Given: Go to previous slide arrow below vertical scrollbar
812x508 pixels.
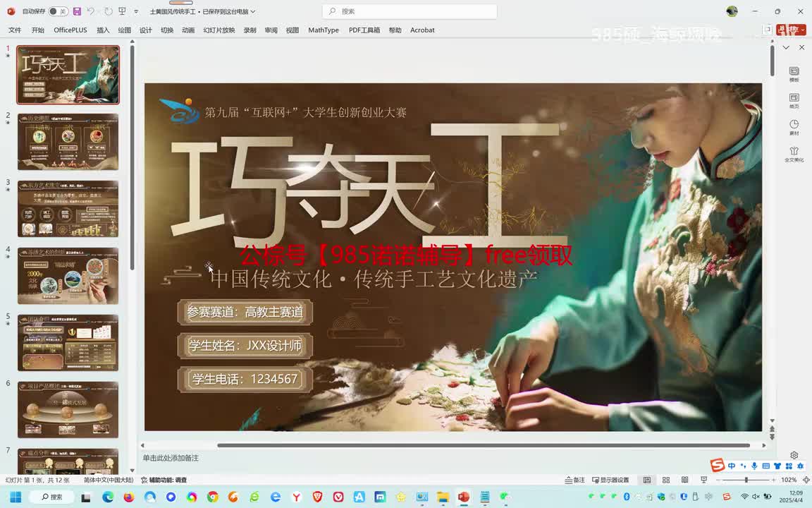Looking at the screenshot, I should (x=772, y=429).
